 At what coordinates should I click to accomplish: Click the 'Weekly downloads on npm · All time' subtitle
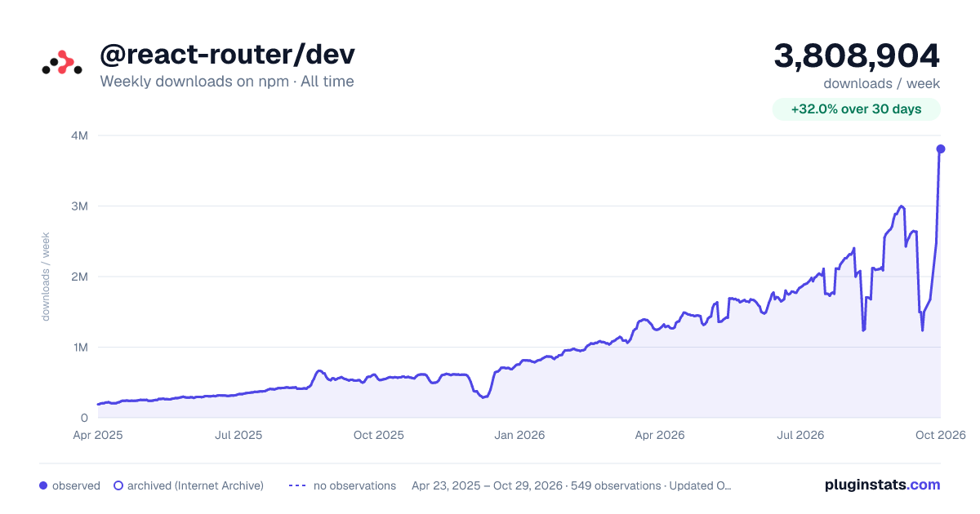click(227, 82)
